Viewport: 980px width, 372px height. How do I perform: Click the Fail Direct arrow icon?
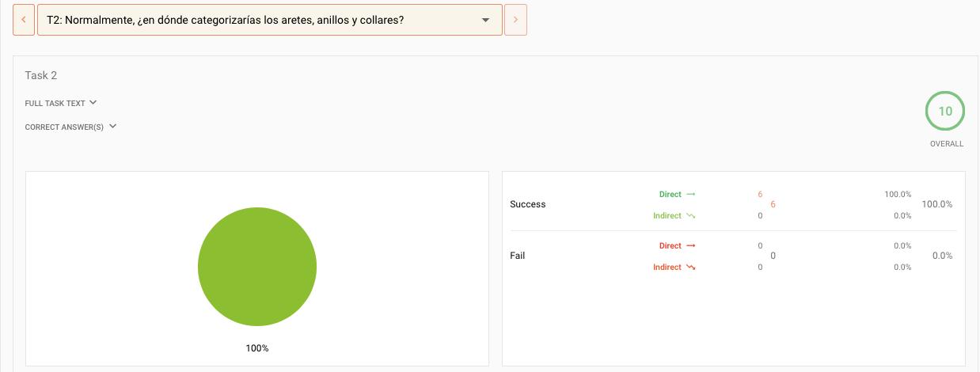tap(691, 245)
